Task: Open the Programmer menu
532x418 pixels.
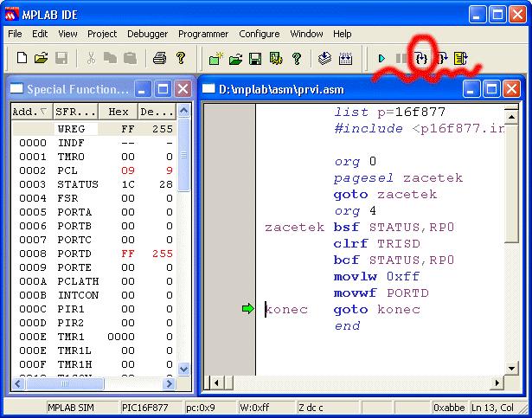Action: click(203, 34)
